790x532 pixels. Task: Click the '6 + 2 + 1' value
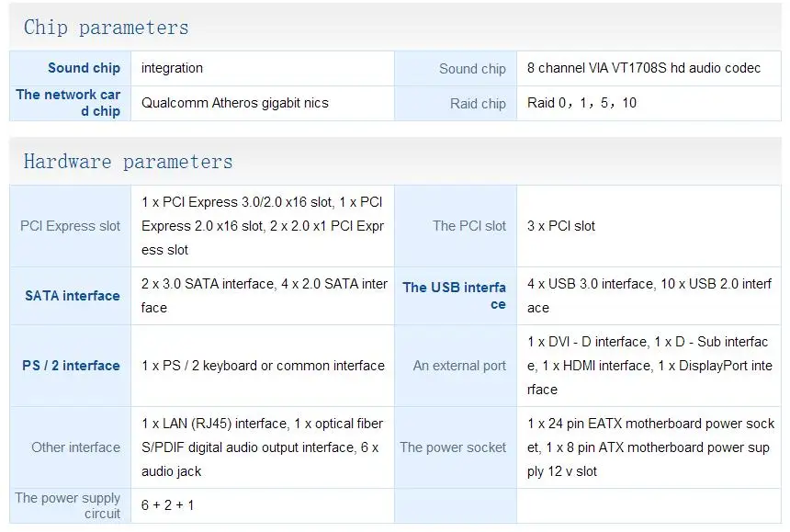click(167, 505)
